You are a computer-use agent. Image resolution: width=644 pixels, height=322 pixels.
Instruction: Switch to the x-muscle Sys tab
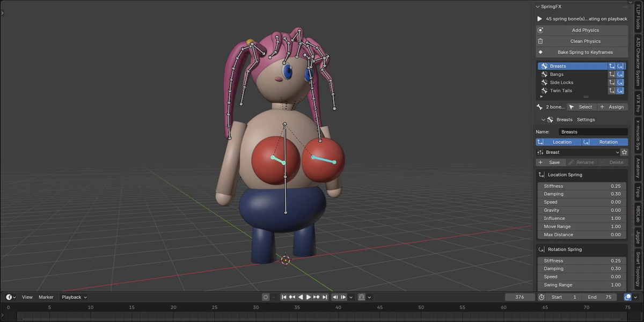638,135
